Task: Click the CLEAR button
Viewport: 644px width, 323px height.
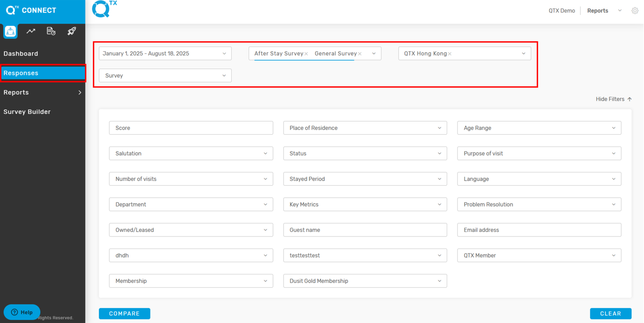Action: (x=611, y=314)
